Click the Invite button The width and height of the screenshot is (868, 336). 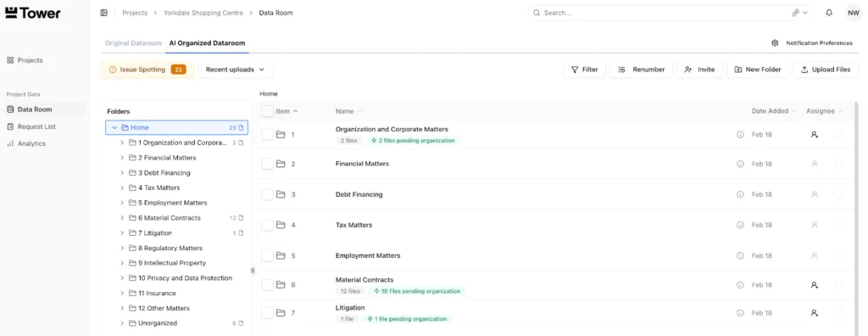pos(699,70)
